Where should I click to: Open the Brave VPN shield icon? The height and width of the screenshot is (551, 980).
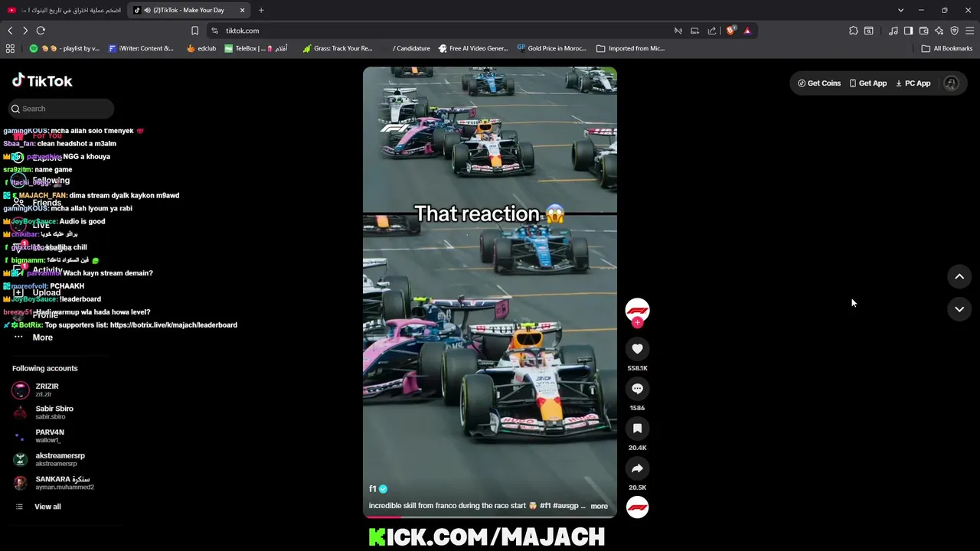pos(954,31)
